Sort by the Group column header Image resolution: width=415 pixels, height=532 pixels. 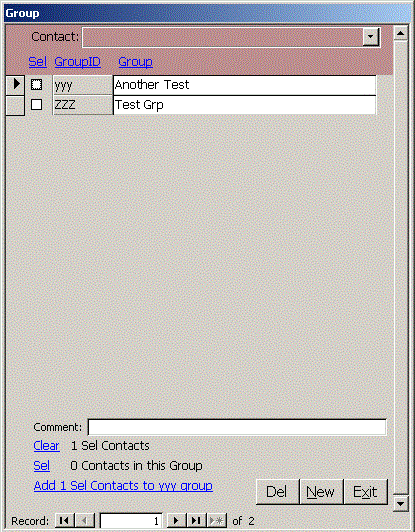click(135, 62)
